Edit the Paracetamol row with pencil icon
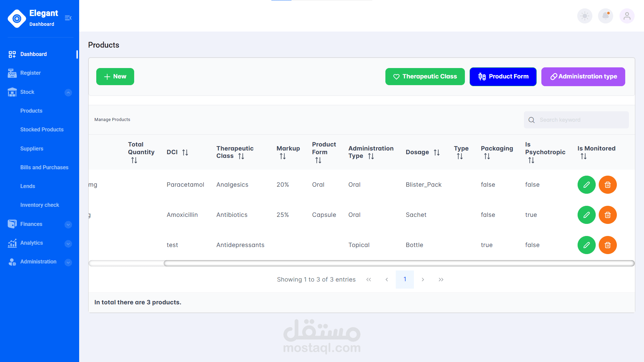Screen dimensions: 644x362 click(586, 185)
